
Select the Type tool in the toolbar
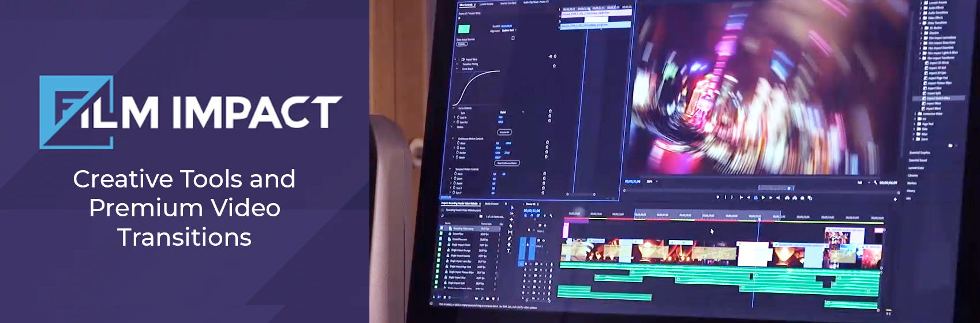(x=508, y=251)
